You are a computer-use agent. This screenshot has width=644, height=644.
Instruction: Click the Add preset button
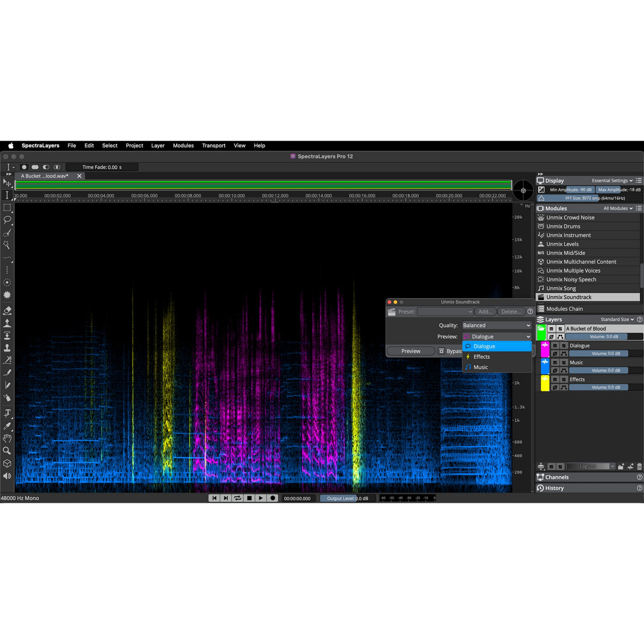point(484,311)
